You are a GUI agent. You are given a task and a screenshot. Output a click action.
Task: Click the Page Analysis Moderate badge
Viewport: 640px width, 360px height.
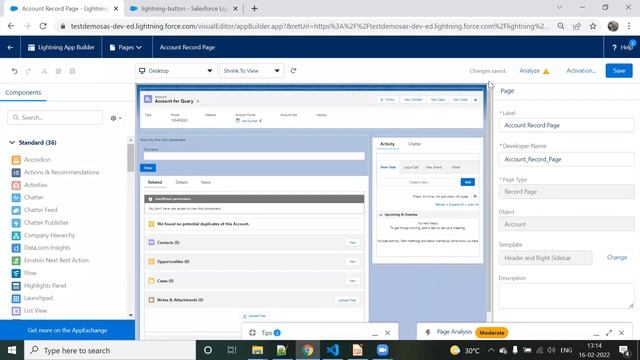point(491,333)
